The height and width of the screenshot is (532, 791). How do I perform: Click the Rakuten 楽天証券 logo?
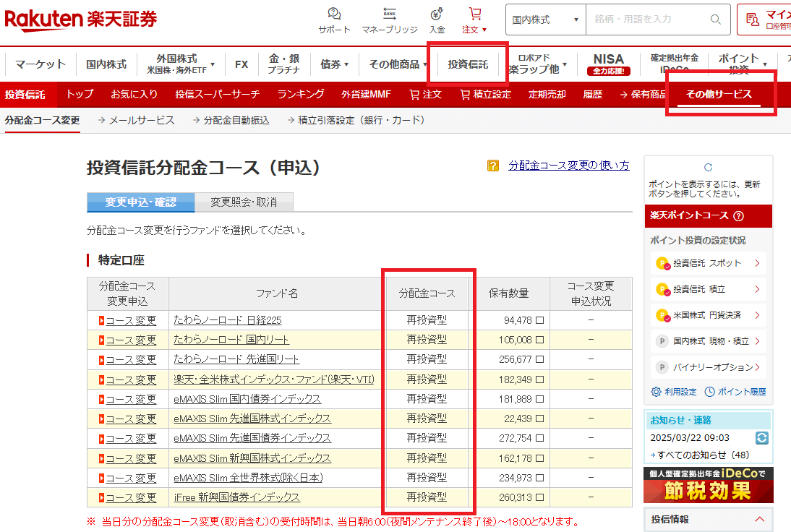point(81,20)
